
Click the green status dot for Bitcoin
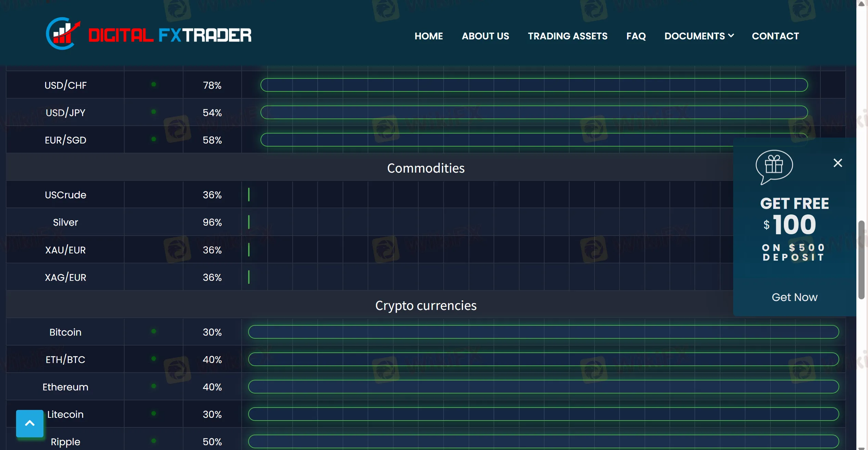point(154,331)
